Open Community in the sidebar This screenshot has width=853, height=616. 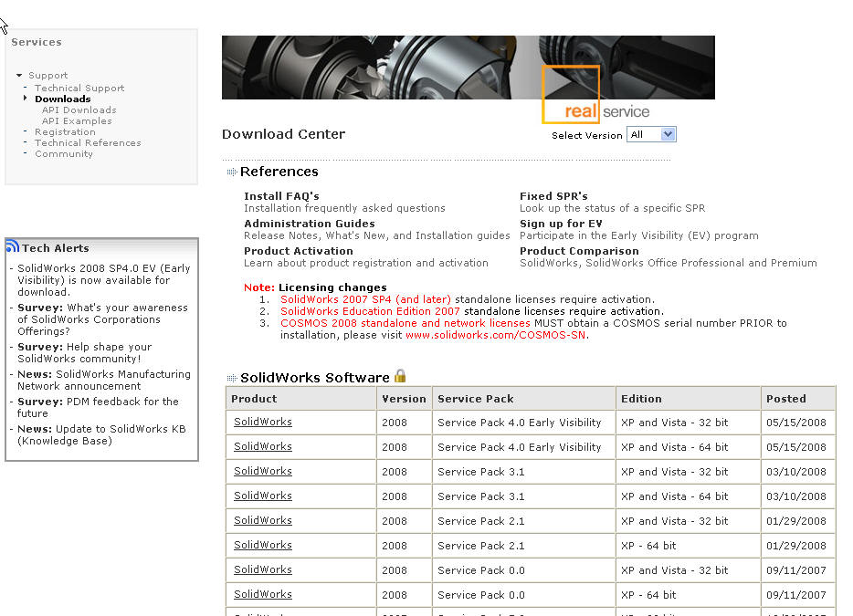pos(64,154)
